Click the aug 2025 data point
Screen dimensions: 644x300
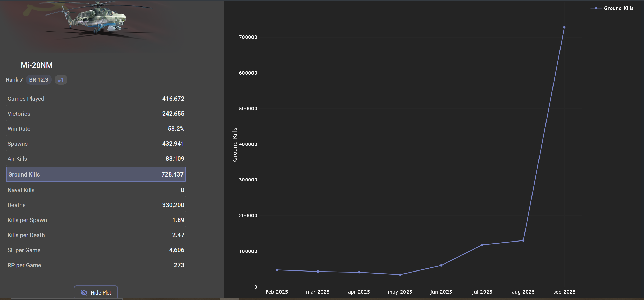[x=523, y=240]
